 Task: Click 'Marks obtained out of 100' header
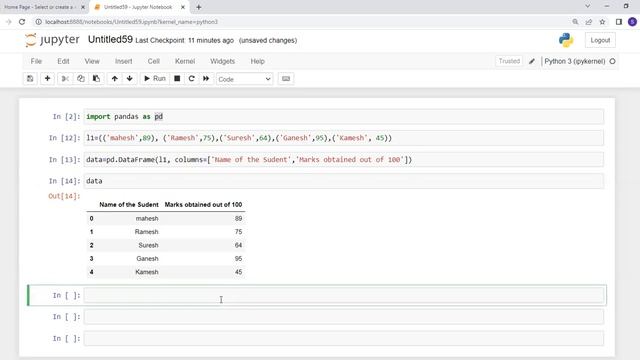203,204
